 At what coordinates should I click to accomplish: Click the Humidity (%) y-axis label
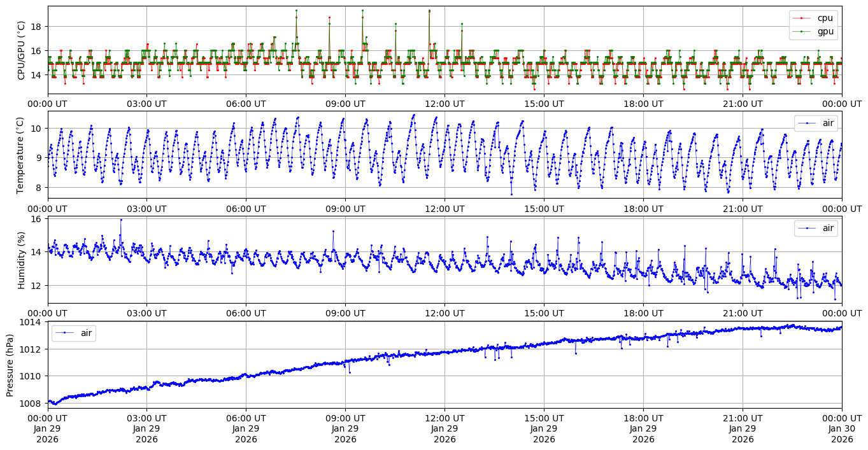(x=22, y=260)
